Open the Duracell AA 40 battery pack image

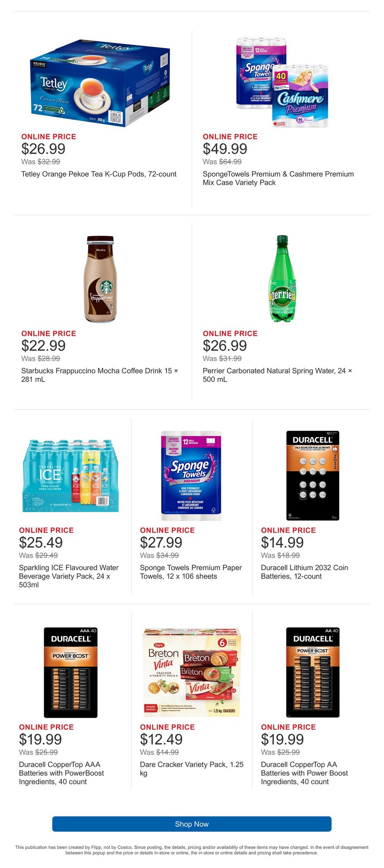[312, 672]
